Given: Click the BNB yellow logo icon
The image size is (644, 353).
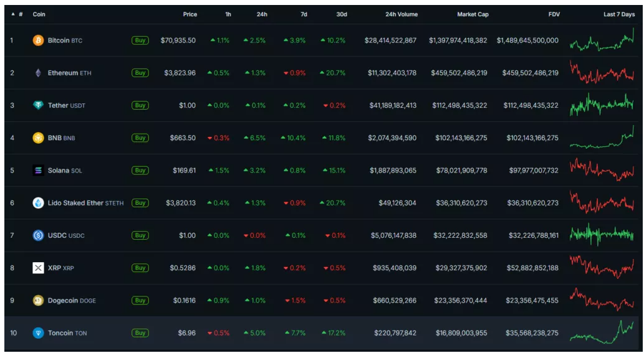Looking at the screenshot, I should pos(38,138).
